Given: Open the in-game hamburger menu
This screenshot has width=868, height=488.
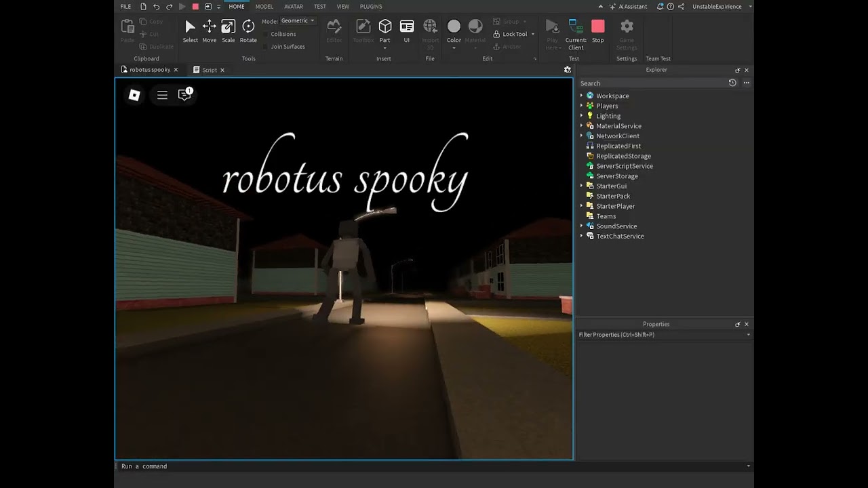Looking at the screenshot, I should pyautogui.click(x=162, y=95).
